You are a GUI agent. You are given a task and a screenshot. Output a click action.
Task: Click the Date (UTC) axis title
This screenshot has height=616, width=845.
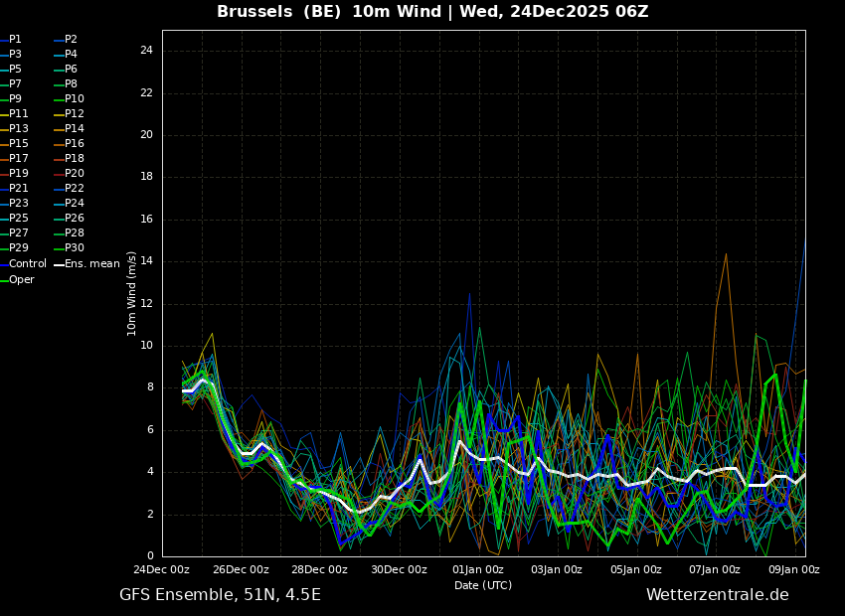click(x=483, y=585)
